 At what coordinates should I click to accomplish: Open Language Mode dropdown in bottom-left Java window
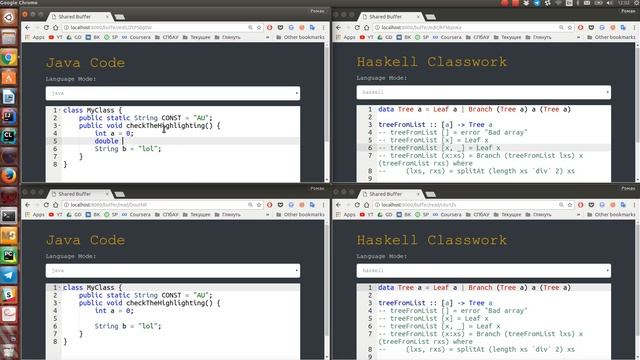(x=173, y=270)
